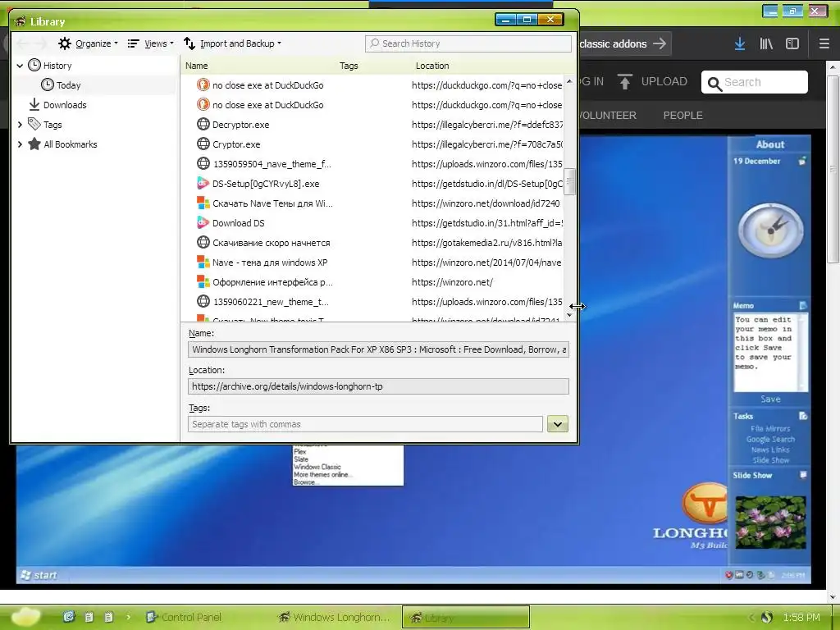Viewport: 840px width, 630px height.
Task: Click the Library taskbar item
Action: [x=466, y=617]
